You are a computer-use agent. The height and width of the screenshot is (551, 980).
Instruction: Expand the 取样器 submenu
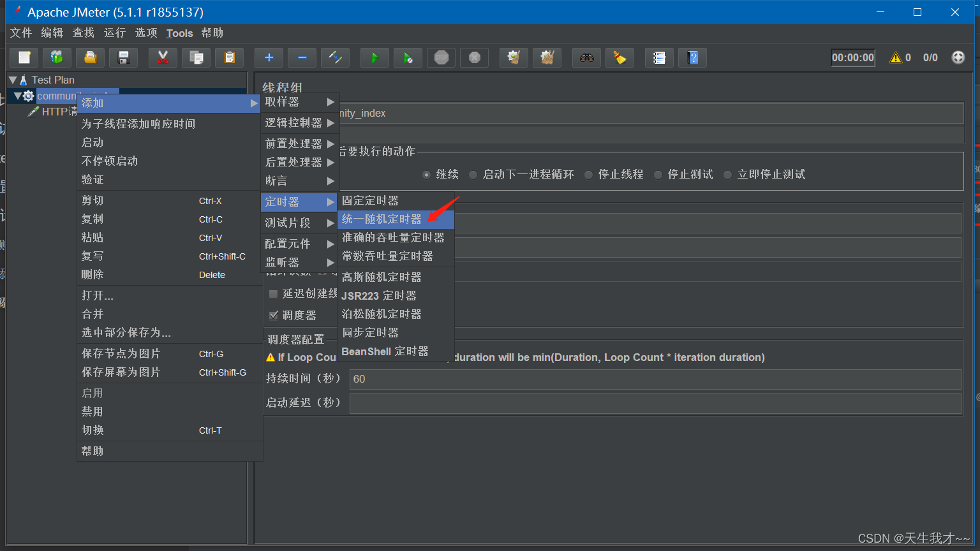(300, 102)
